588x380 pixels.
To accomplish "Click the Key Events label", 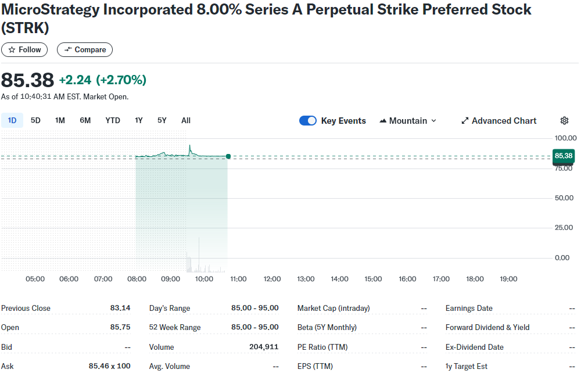I will 343,121.
